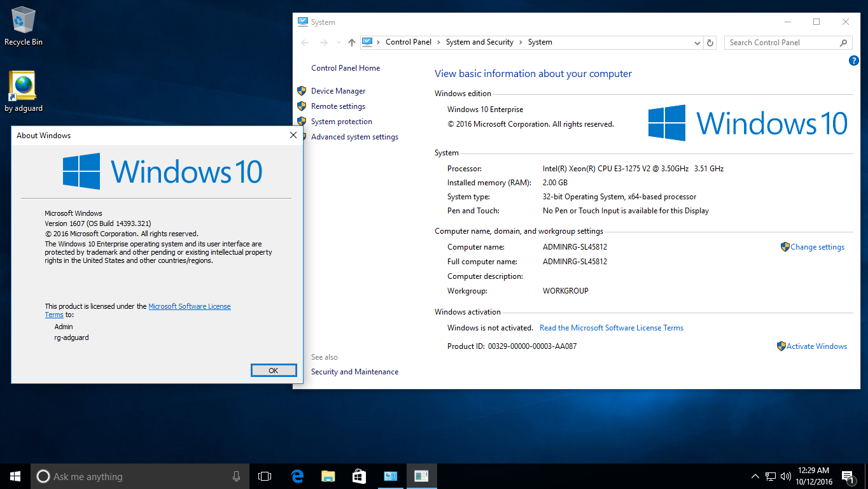Click the Forward arrow in System window

[323, 43]
